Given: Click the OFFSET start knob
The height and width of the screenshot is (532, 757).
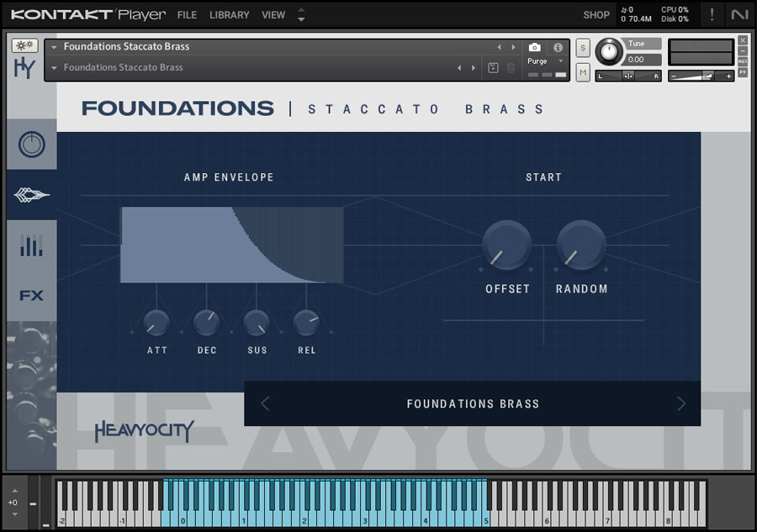Looking at the screenshot, I should click(x=506, y=245).
